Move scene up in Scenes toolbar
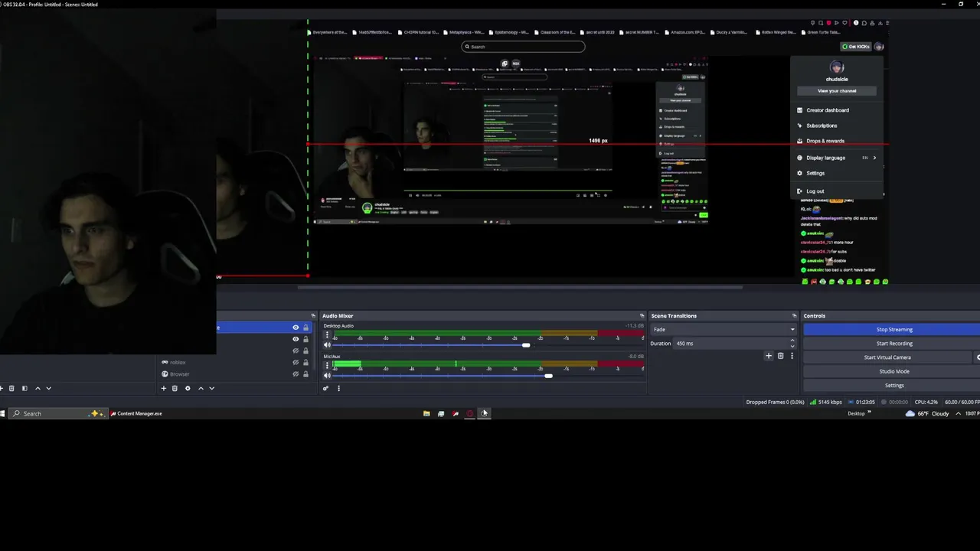The height and width of the screenshot is (551, 980). (x=38, y=388)
